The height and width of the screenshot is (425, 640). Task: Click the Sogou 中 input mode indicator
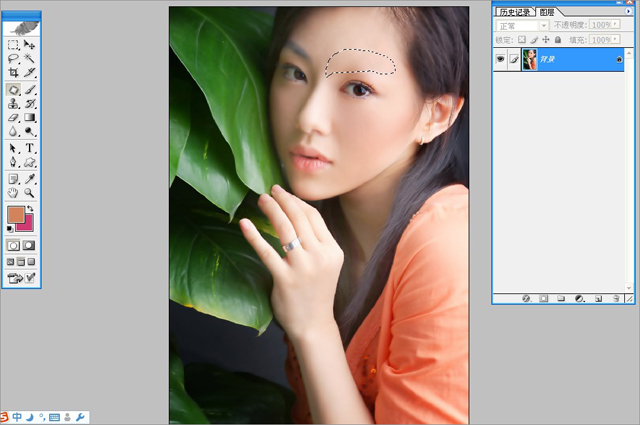pos(17,417)
